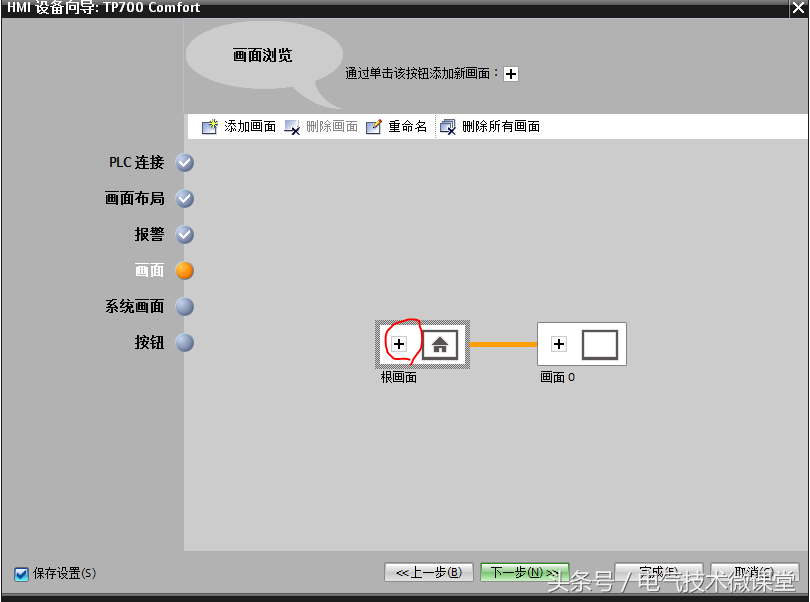The width and height of the screenshot is (810, 602).
Task: Select the active 画面 wizard step
Action: pos(149,270)
